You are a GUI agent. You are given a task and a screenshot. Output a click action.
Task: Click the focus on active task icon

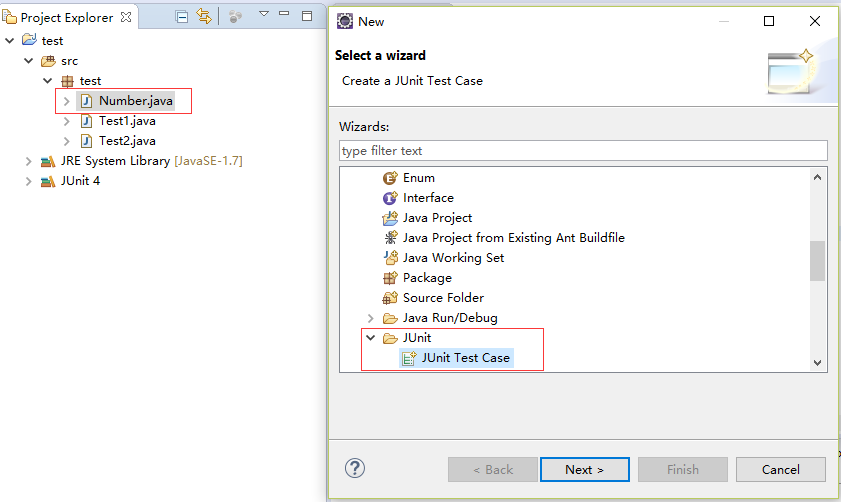(x=235, y=17)
